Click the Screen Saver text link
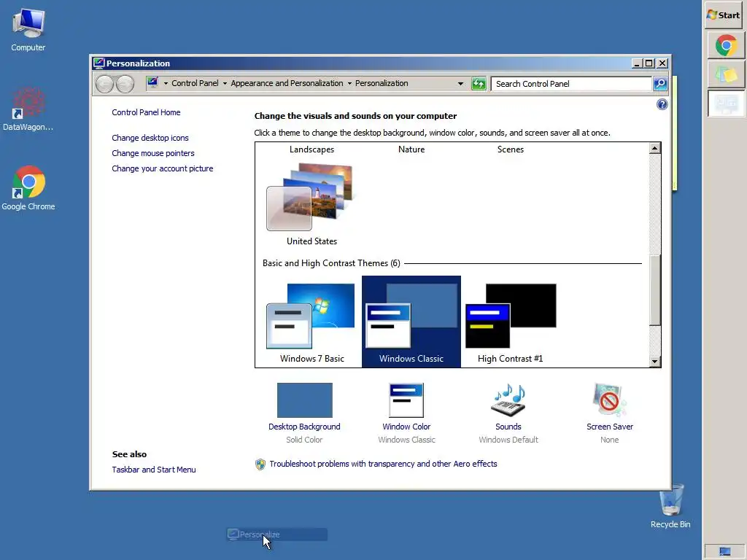The width and height of the screenshot is (747, 560). coord(610,427)
